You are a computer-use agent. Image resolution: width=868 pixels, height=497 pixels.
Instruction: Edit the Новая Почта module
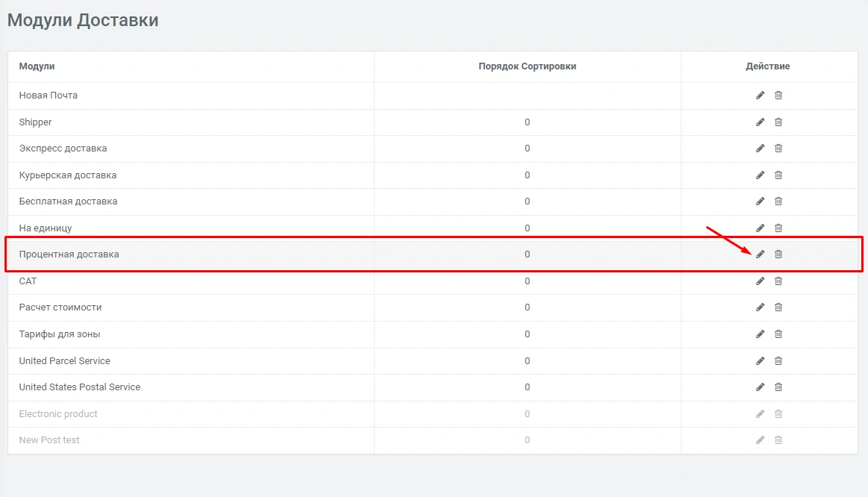click(x=760, y=96)
